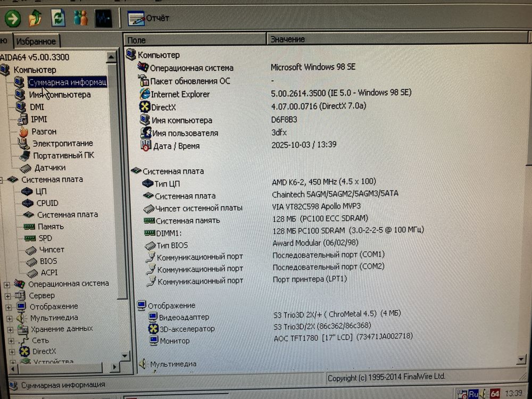Expand the Мультимедиа tree node
Screen dimensions: 532x399
[x=8, y=318]
